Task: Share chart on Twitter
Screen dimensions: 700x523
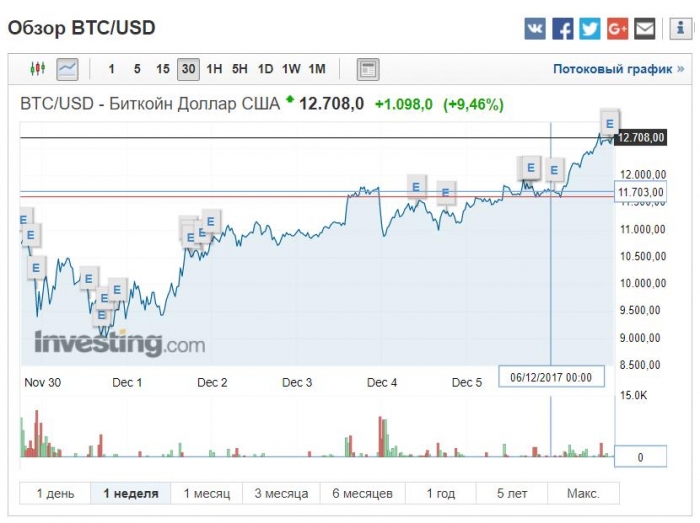Action: [x=590, y=29]
